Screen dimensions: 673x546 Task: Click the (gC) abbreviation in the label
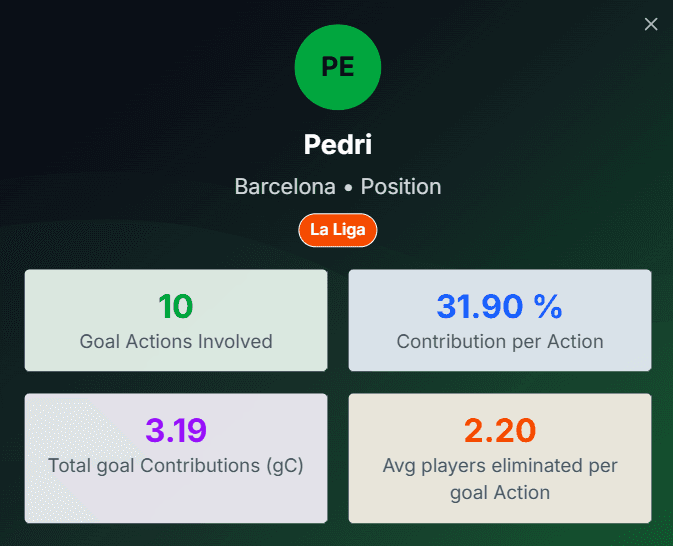281,465
